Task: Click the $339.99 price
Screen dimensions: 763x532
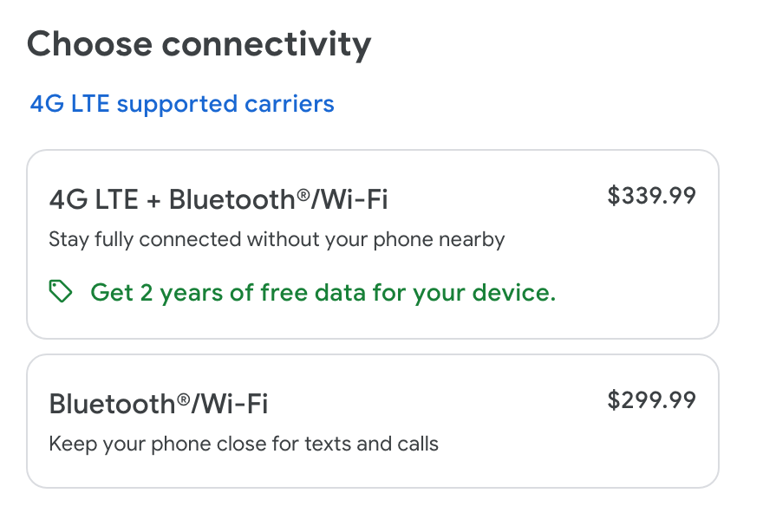Action: pyautogui.click(x=651, y=196)
